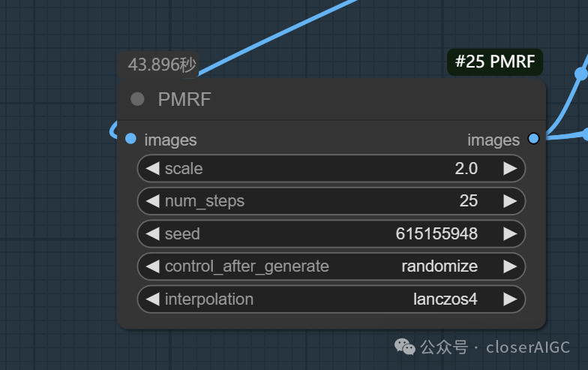
Task: Decrease the seed value with left arrow
Action: [x=153, y=234]
